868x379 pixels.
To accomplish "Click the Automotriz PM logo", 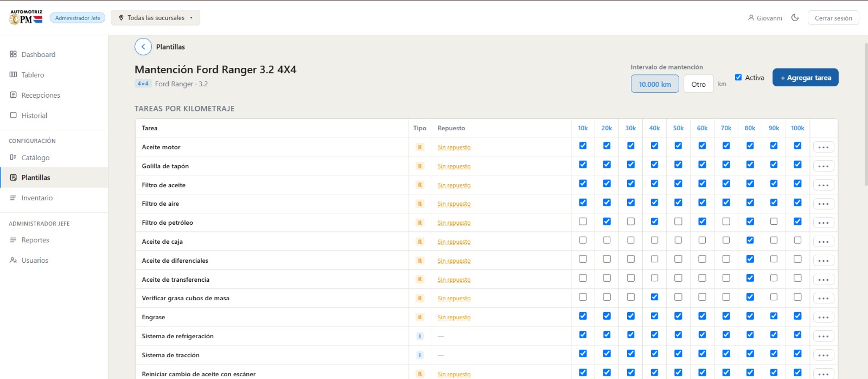I will click(x=26, y=17).
